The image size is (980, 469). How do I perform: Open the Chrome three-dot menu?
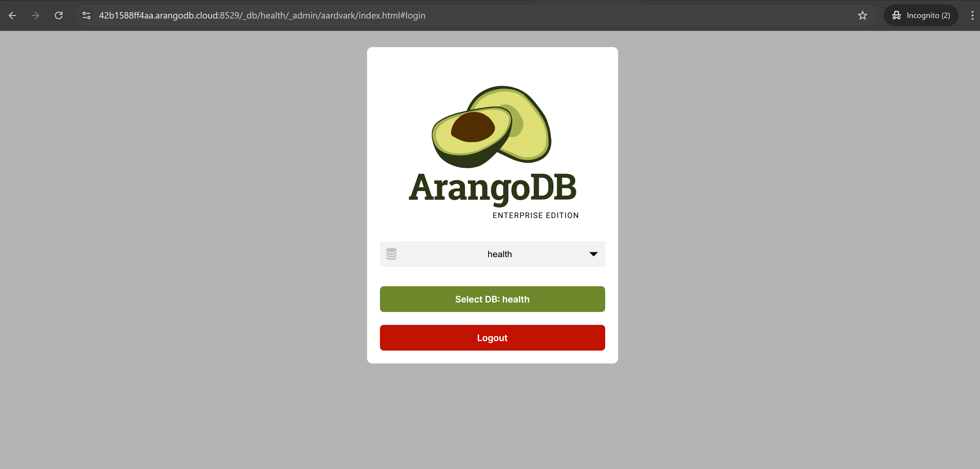point(972,16)
